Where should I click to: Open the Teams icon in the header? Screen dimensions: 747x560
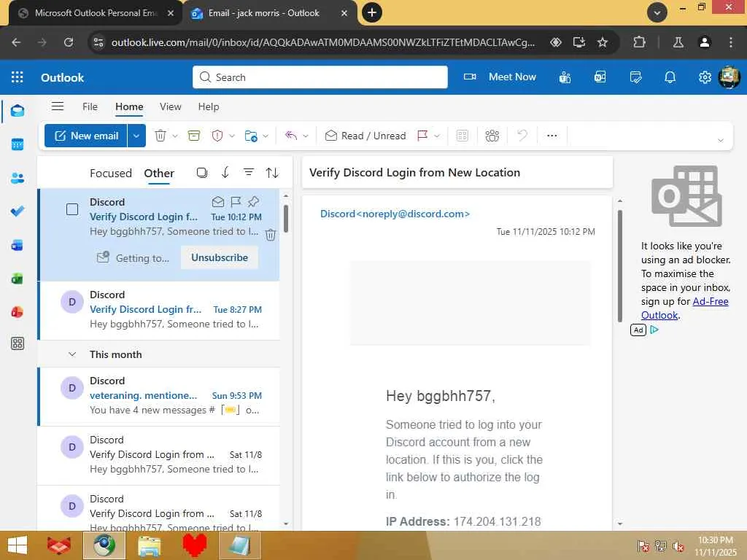pyautogui.click(x=565, y=77)
